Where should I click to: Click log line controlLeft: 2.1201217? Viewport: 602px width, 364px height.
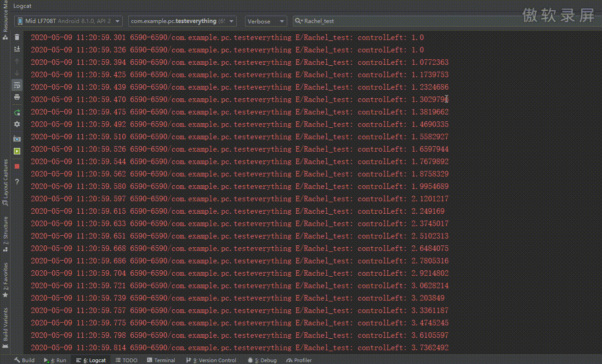click(239, 199)
